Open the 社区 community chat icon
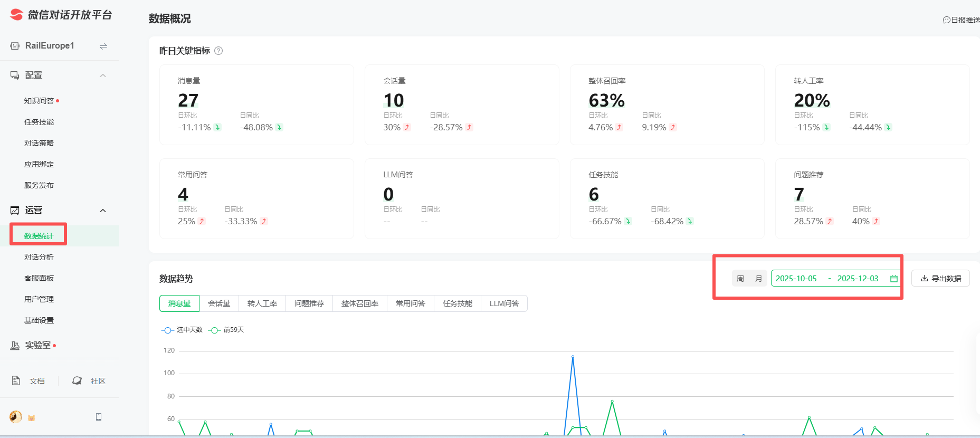Image resolution: width=980 pixels, height=438 pixels. click(77, 380)
